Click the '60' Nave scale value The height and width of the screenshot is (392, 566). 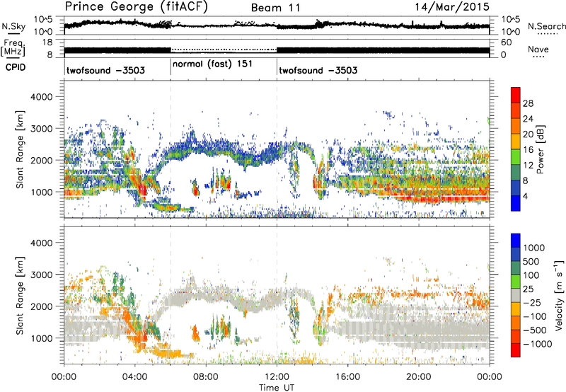click(507, 42)
